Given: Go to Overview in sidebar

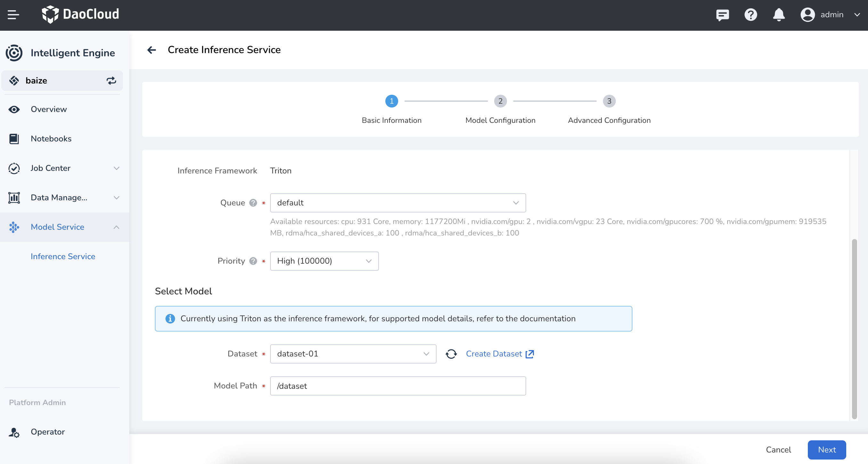Looking at the screenshot, I should (x=49, y=109).
